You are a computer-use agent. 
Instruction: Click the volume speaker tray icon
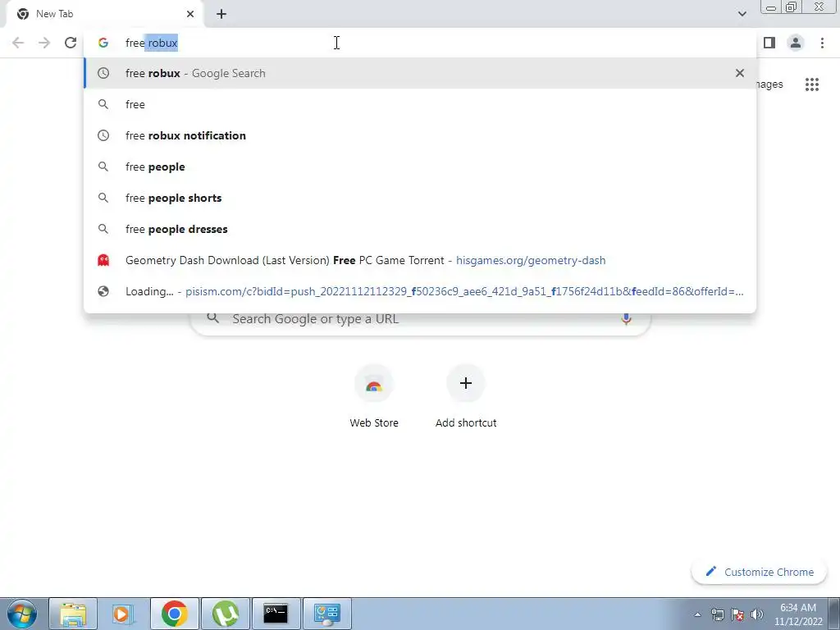[x=757, y=614]
